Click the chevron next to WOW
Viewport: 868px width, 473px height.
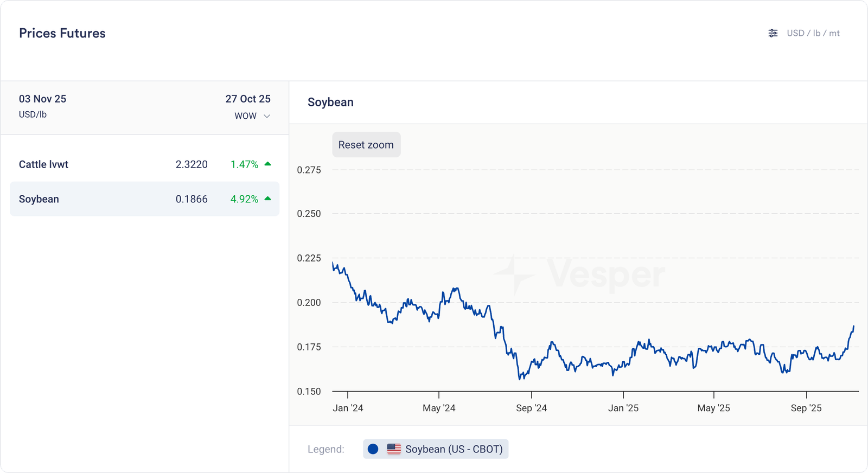(267, 116)
